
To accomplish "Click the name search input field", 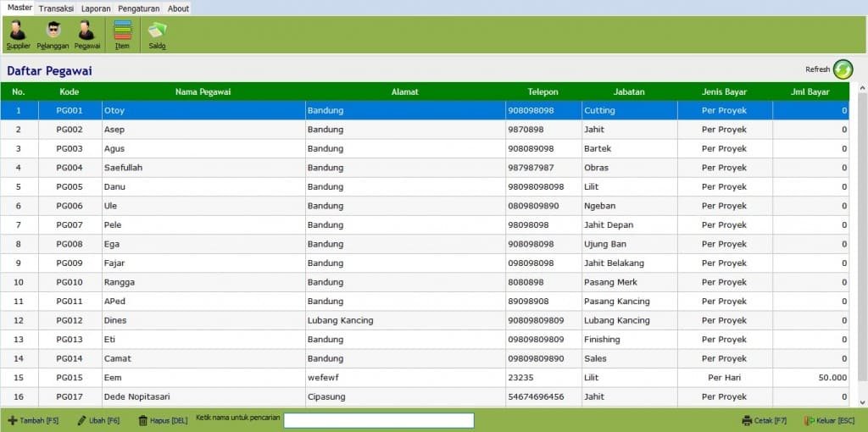I will pos(379,420).
